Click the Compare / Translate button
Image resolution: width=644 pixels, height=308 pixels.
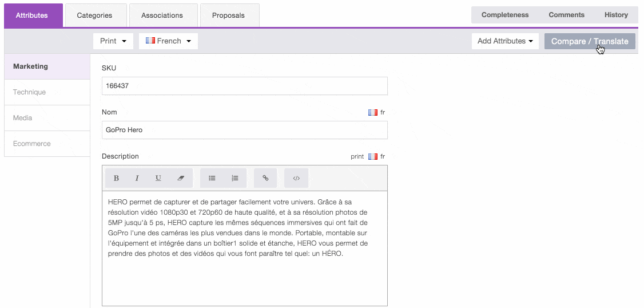(589, 41)
